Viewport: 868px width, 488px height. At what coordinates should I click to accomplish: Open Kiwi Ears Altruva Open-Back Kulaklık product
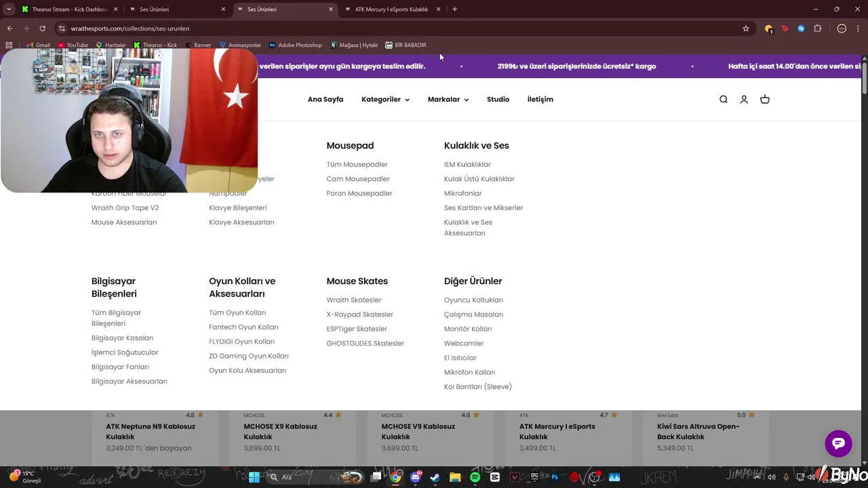tap(698, 432)
